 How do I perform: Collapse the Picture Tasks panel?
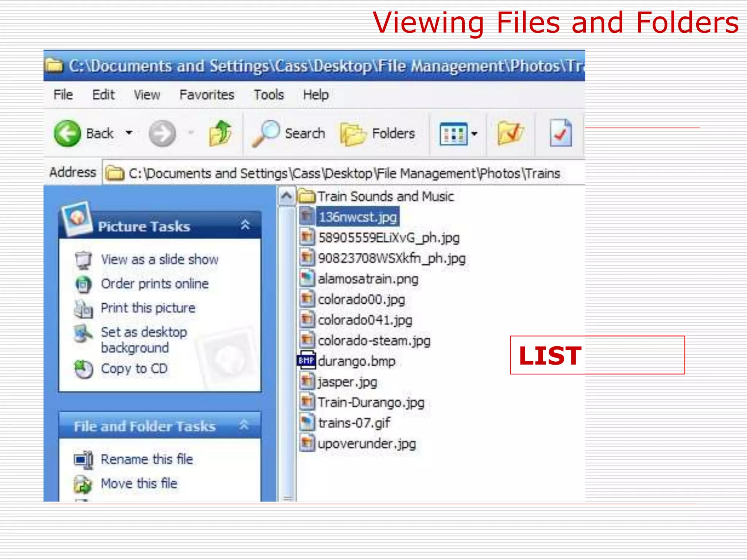tap(245, 225)
